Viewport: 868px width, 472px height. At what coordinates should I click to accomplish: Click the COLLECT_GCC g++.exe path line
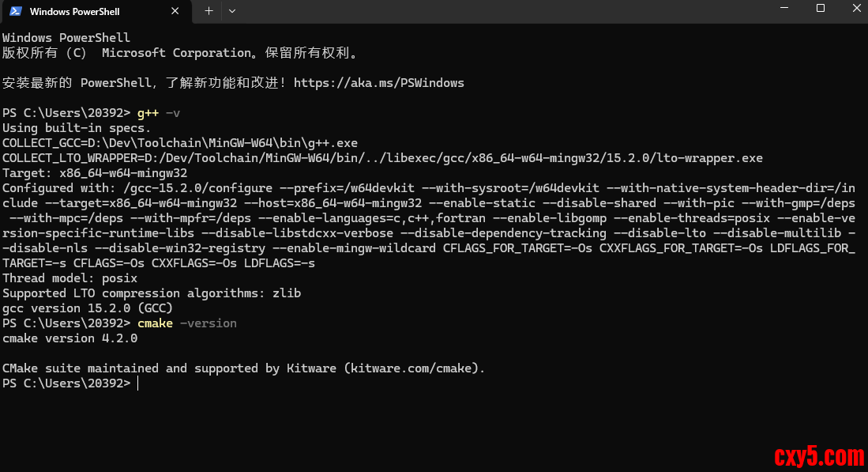click(x=180, y=143)
